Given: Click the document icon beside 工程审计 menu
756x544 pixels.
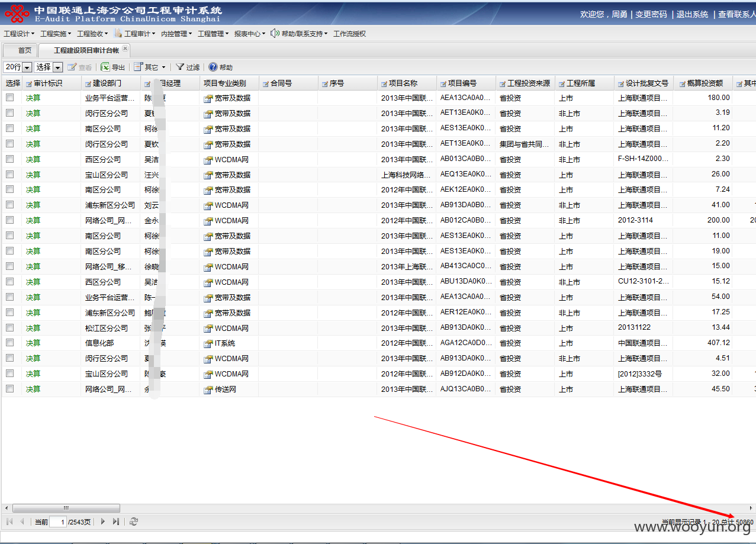Looking at the screenshot, I should point(118,34).
